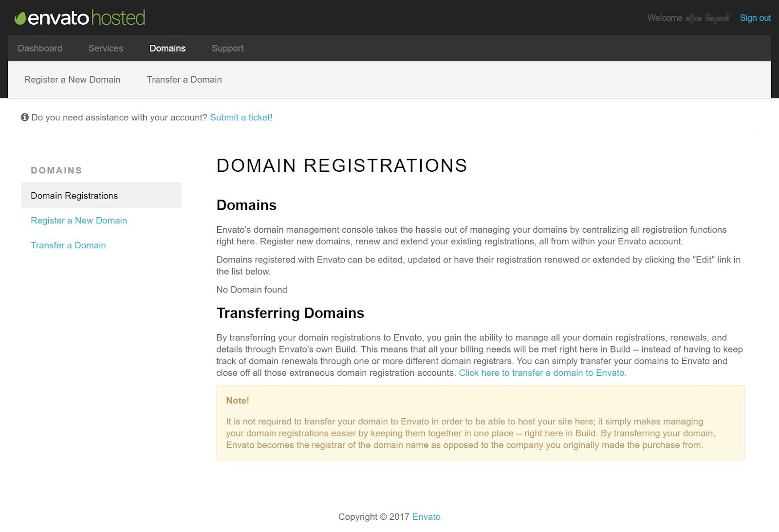This screenshot has width=779, height=532.
Task: Choose Transfer a Domain in submenu bar
Action: [184, 79]
